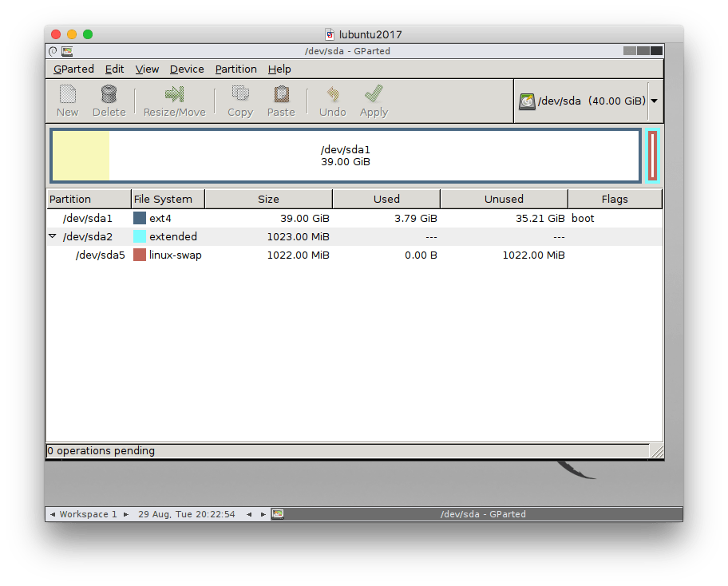
Task: Click the 3.79 GiB used cell
Action: (x=416, y=218)
